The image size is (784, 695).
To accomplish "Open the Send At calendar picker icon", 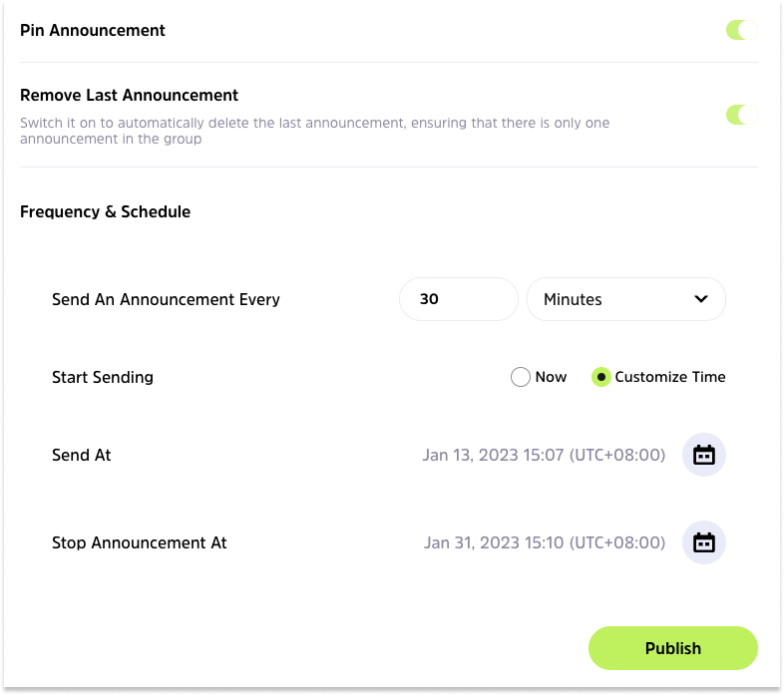I will (703, 455).
